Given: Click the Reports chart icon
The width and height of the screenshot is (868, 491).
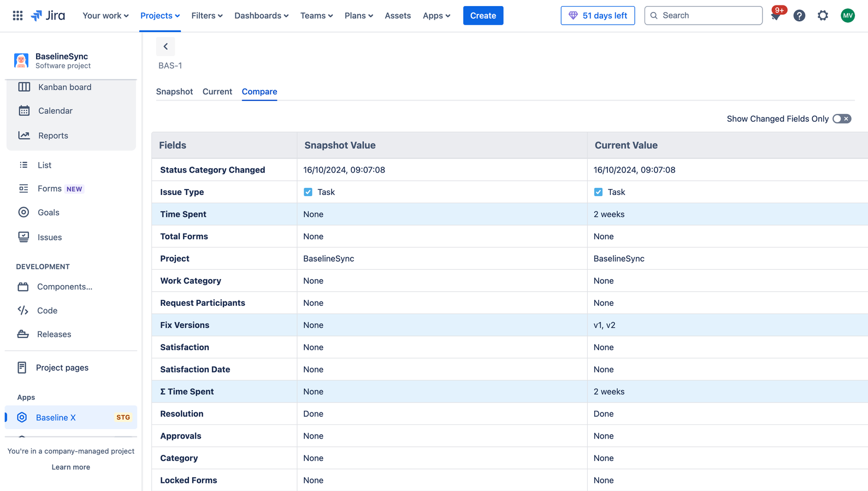Looking at the screenshot, I should (x=24, y=135).
